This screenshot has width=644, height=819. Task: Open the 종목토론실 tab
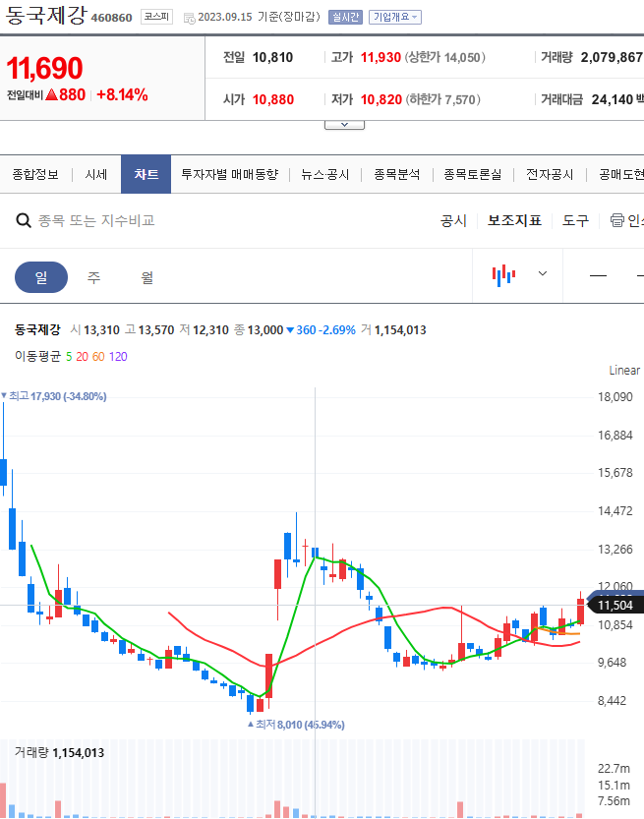pyautogui.click(x=472, y=174)
